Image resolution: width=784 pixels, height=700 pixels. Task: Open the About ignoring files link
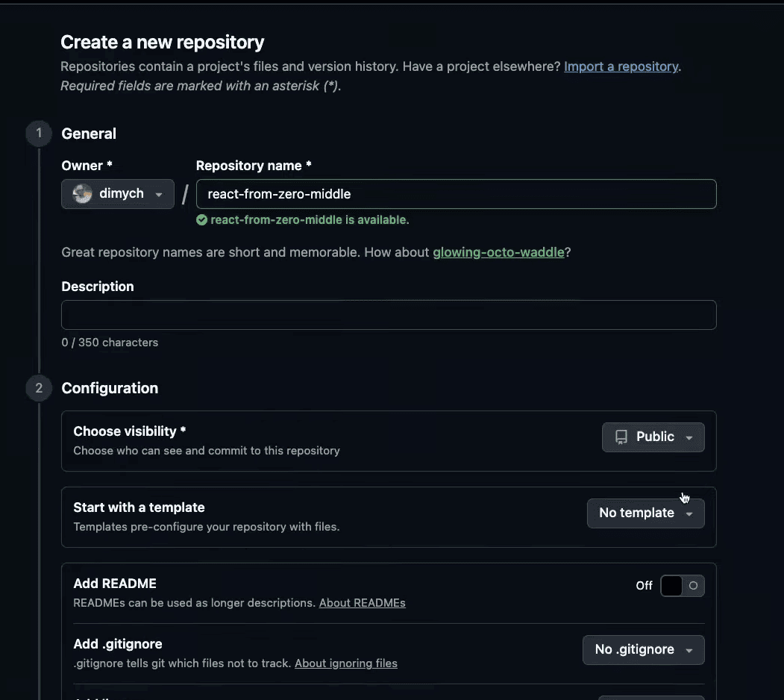(346, 663)
